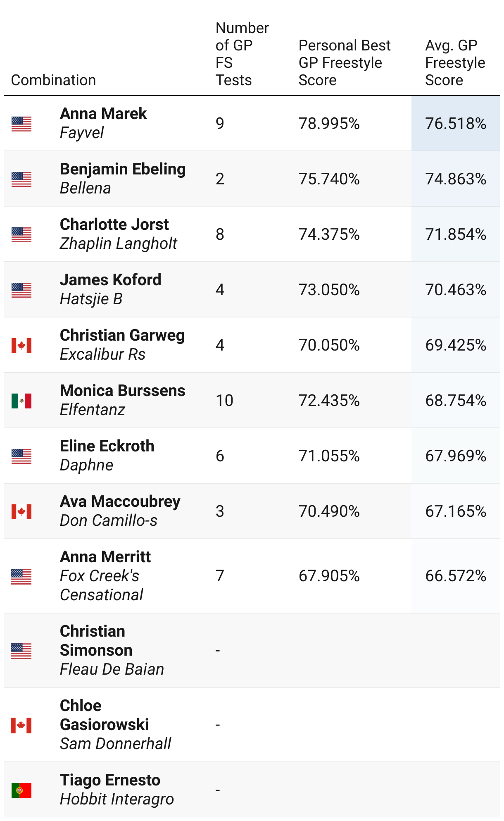Sort by Personal Best GP Freestyle Score
Screen dimensions: 504x821
tap(344, 62)
